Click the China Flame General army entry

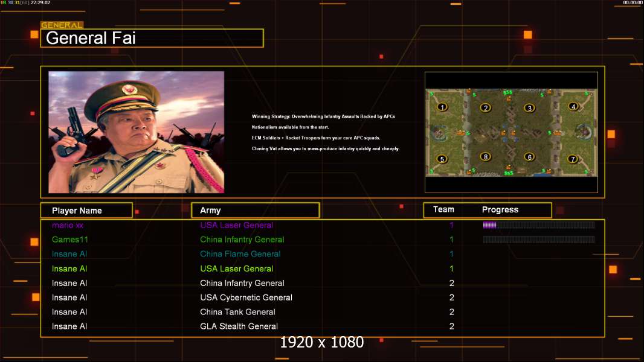240,254
